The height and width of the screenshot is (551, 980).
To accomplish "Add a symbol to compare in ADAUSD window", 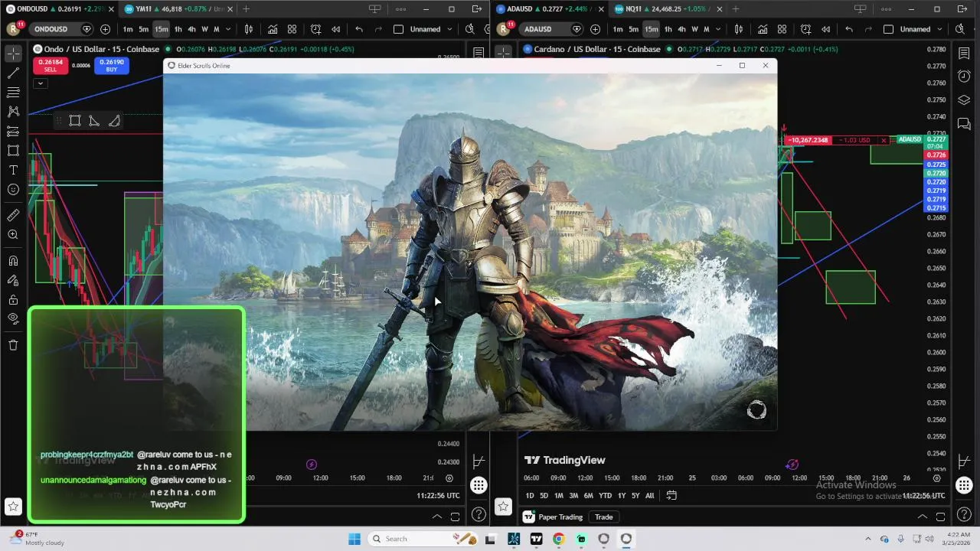I will tap(595, 29).
